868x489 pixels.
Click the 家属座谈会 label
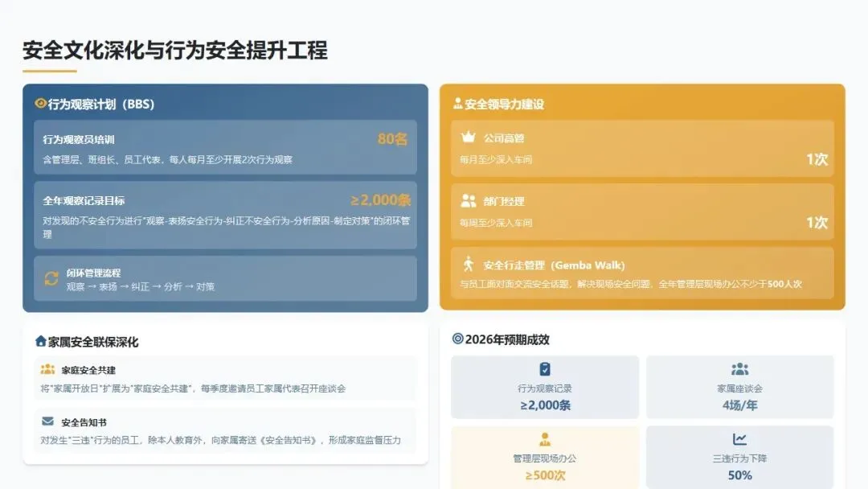(x=739, y=388)
